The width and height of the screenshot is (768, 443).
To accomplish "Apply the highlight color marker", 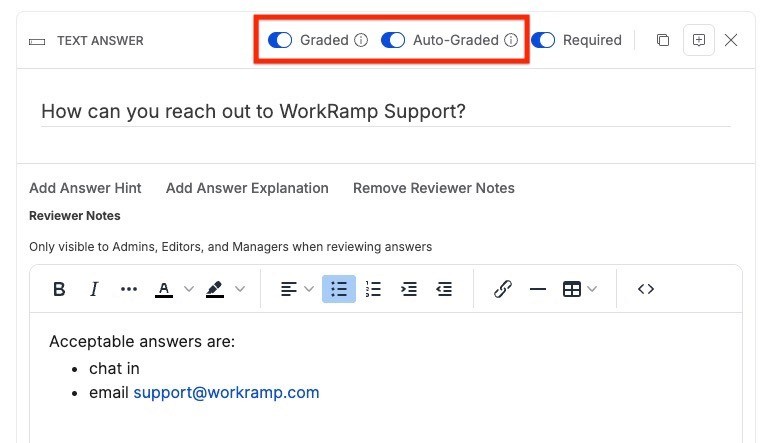I will click(215, 289).
